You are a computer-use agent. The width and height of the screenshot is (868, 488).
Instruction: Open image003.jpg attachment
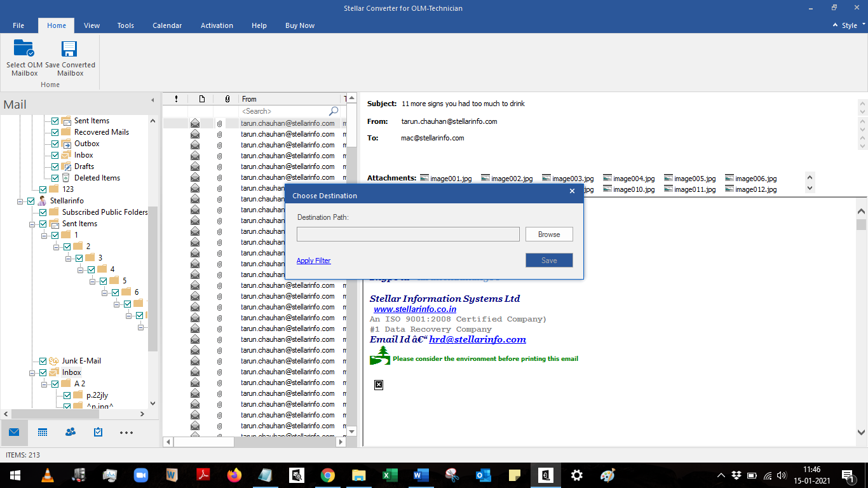click(x=567, y=179)
